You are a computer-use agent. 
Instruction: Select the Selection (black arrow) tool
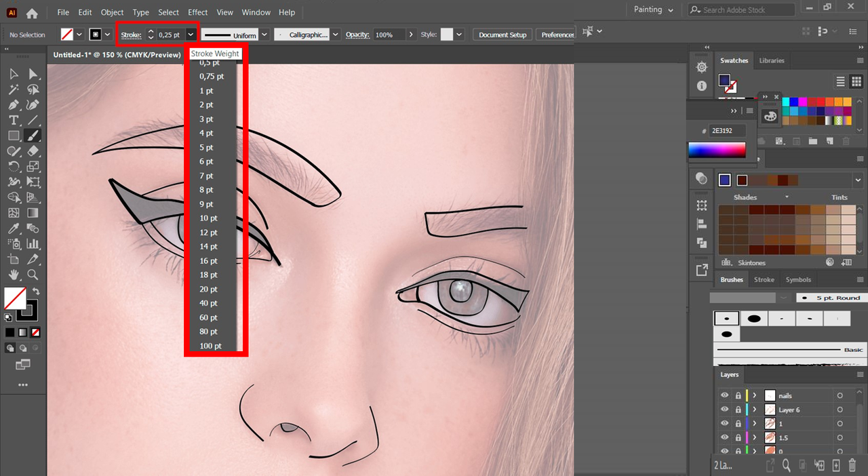pos(14,74)
